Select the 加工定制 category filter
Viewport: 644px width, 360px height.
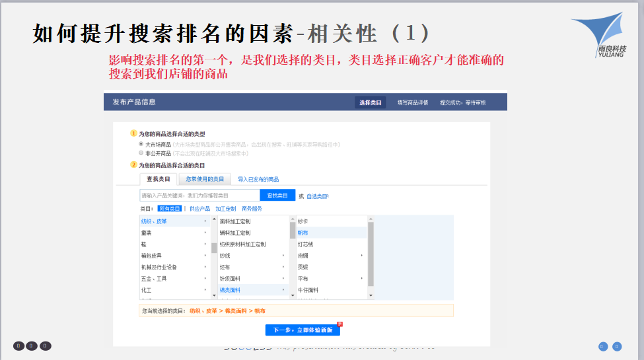pyautogui.click(x=226, y=209)
